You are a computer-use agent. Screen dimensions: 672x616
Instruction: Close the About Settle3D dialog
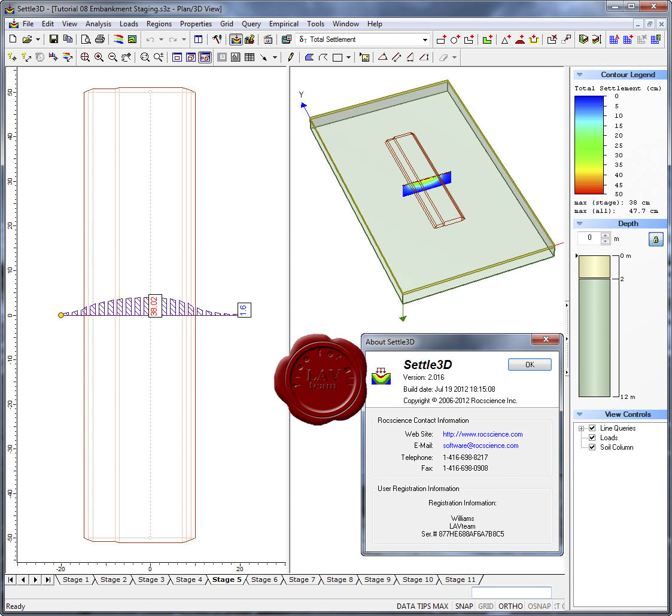click(x=546, y=339)
